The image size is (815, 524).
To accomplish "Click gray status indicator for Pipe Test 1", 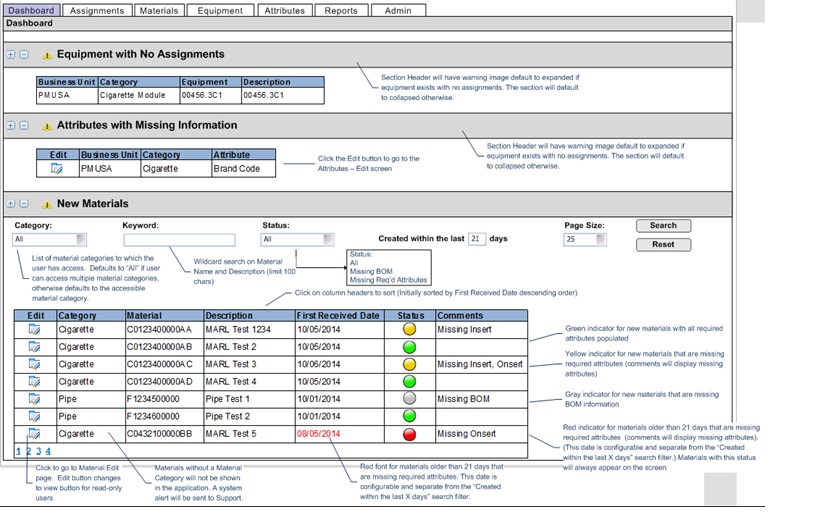I will pyautogui.click(x=410, y=399).
